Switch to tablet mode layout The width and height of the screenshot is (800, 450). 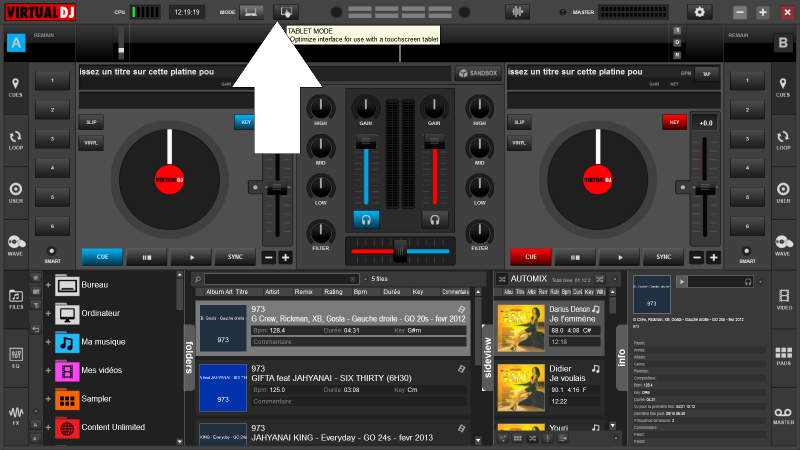pos(286,12)
